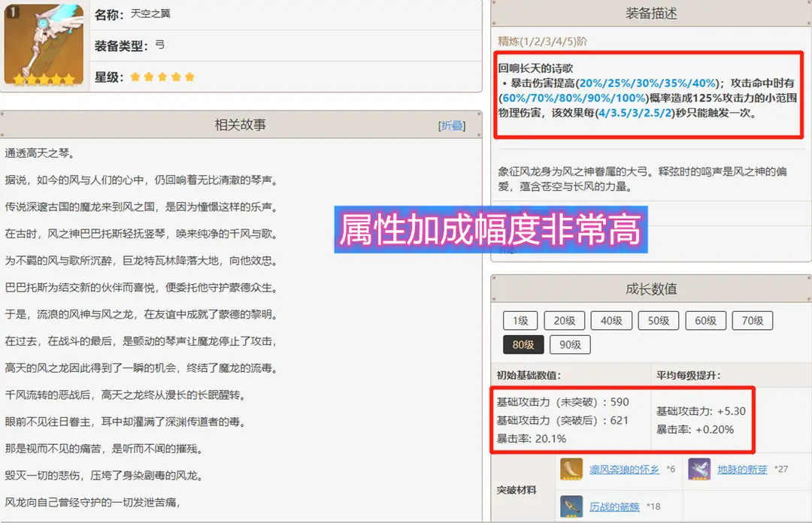Switch to the 50级 level tab
The height and width of the screenshot is (523, 812).
(x=659, y=321)
